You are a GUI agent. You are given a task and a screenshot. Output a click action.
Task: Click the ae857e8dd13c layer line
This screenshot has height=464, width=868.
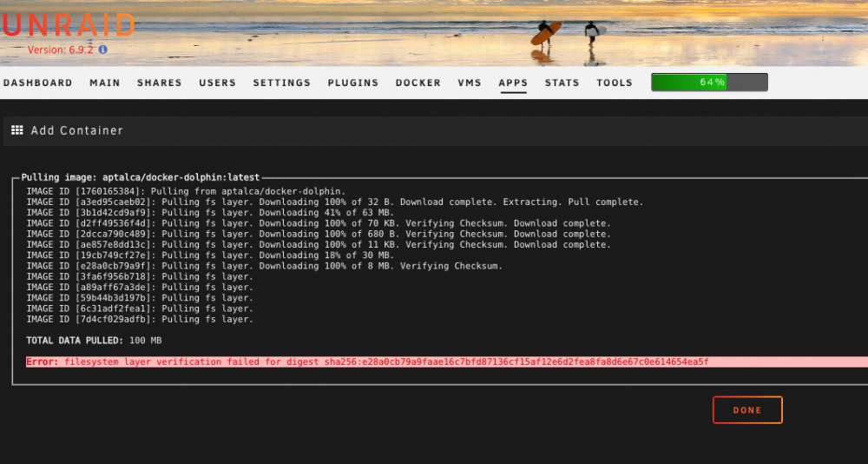(x=319, y=244)
